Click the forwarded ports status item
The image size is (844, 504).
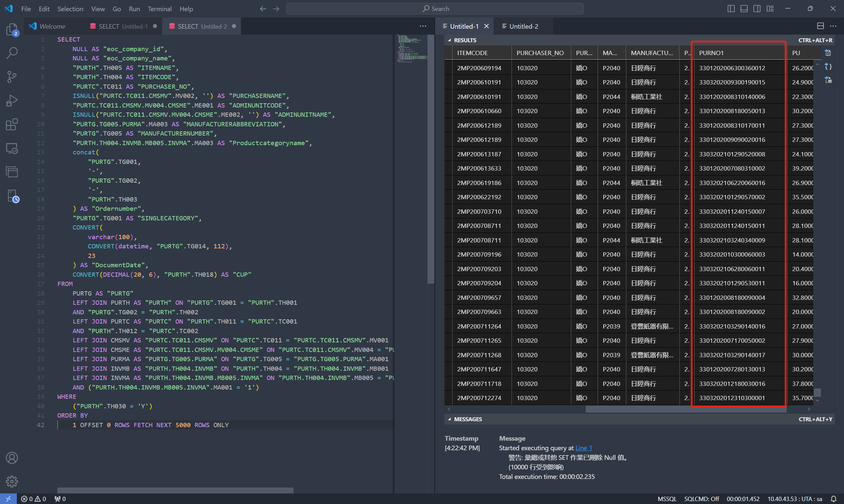[60, 499]
